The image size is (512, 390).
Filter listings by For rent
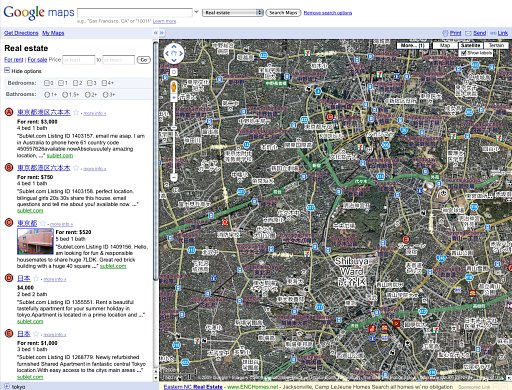click(14, 60)
